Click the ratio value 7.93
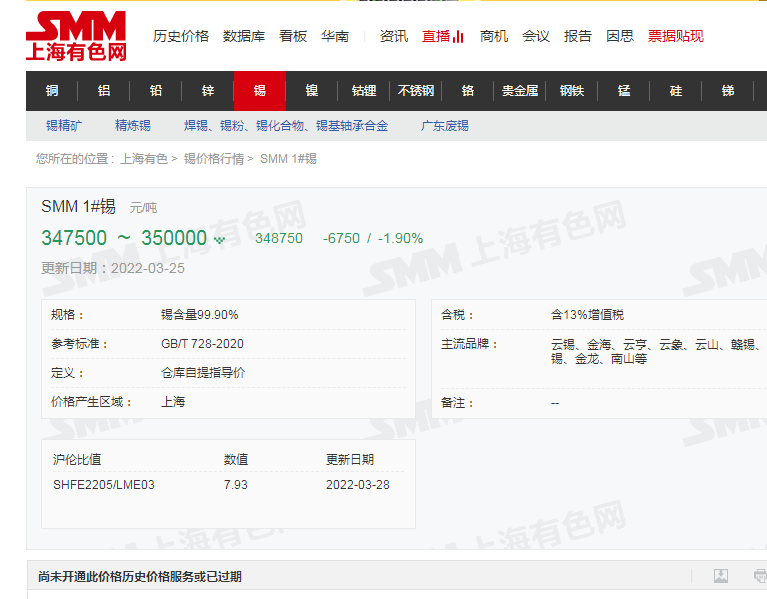This screenshot has width=767, height=599. pyautogui.click(x=236, y=485)
